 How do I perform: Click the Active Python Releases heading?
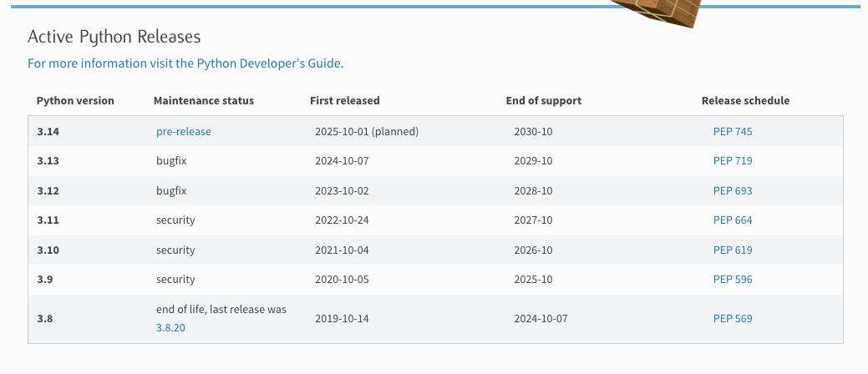click(x=114, y=37)
